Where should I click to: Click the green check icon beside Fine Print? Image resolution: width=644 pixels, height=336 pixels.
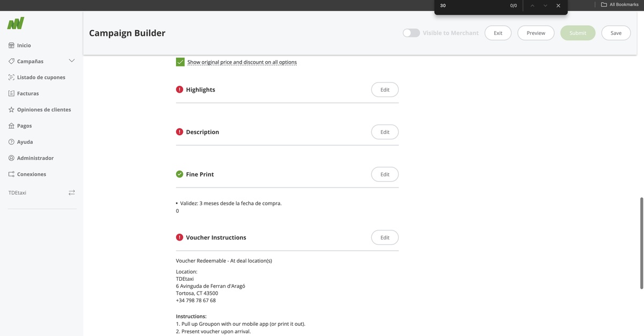pos(179,174)
